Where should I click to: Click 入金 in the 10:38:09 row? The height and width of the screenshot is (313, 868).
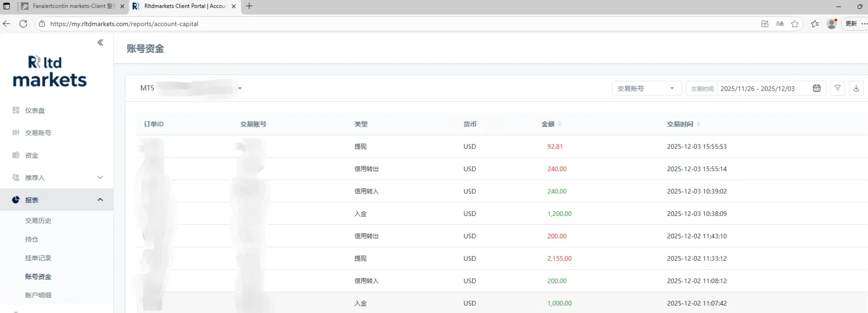(x=360, y=214)
